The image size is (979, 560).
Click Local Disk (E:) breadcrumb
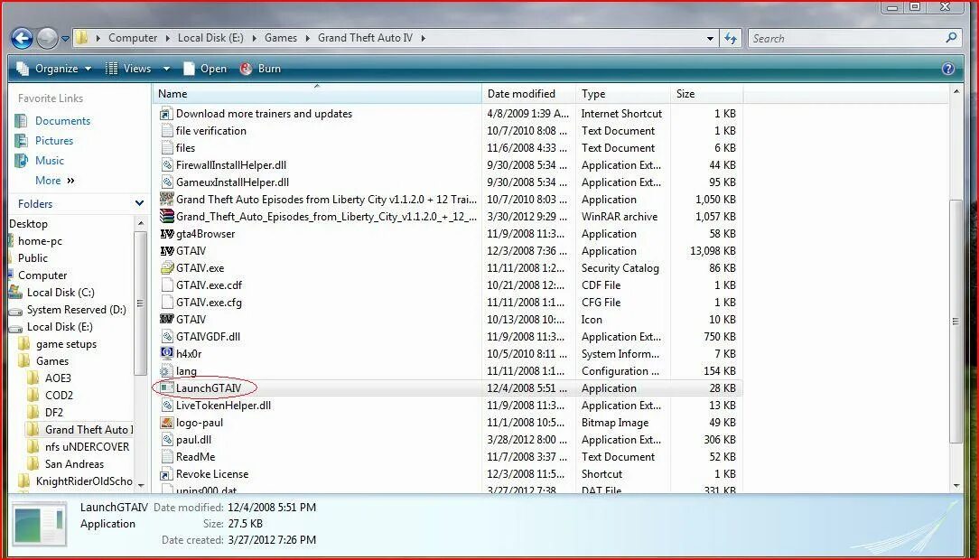pos(210,38)
